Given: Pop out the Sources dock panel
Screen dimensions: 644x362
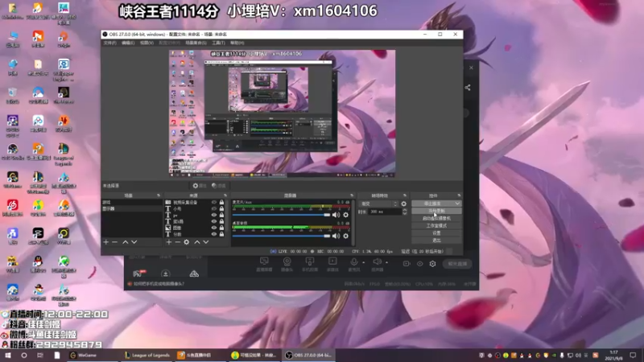Looking at the screenshot, I should [225, 195].
